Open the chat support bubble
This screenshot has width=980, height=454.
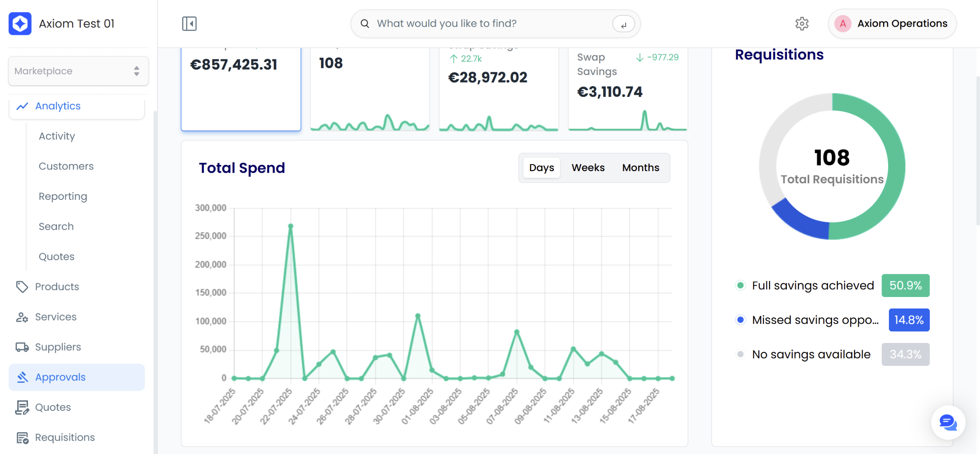coord(948,423)
